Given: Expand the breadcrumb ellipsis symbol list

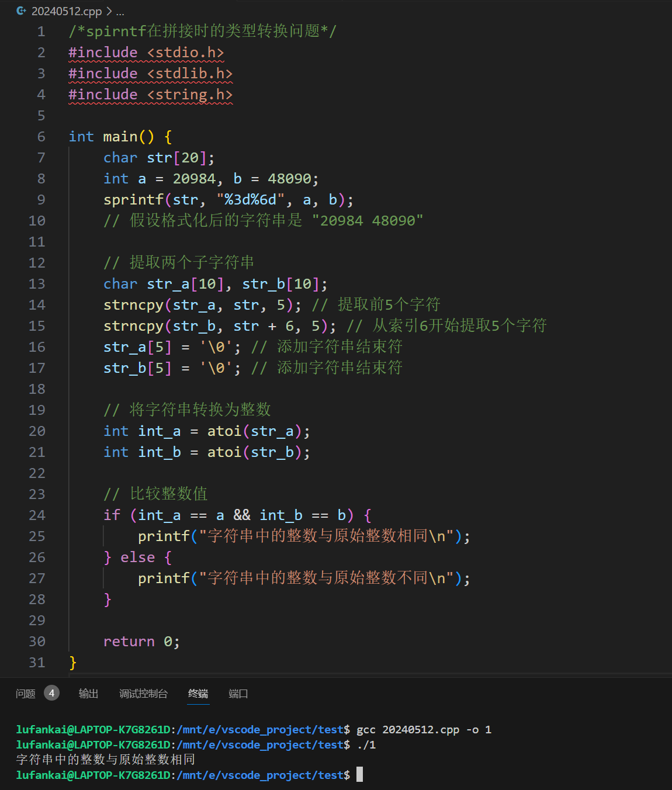Looking at the screenshot, I should (x=120, y=12).
